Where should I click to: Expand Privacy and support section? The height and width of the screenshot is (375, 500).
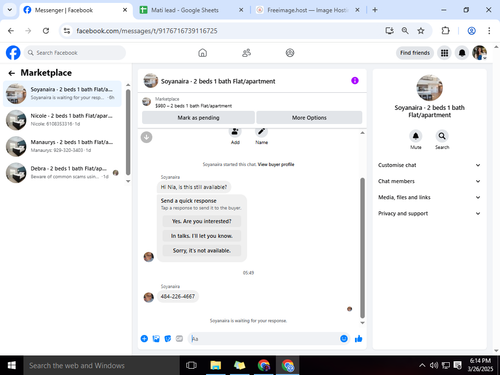tap(429, 213)
